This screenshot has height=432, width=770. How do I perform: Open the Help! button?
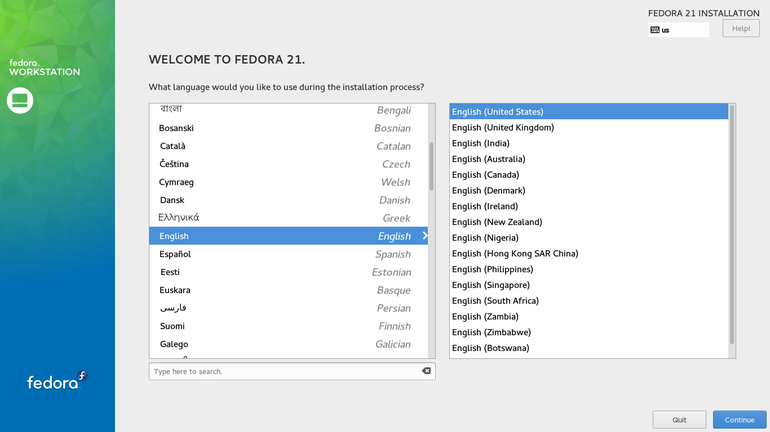tap(740, 29)
